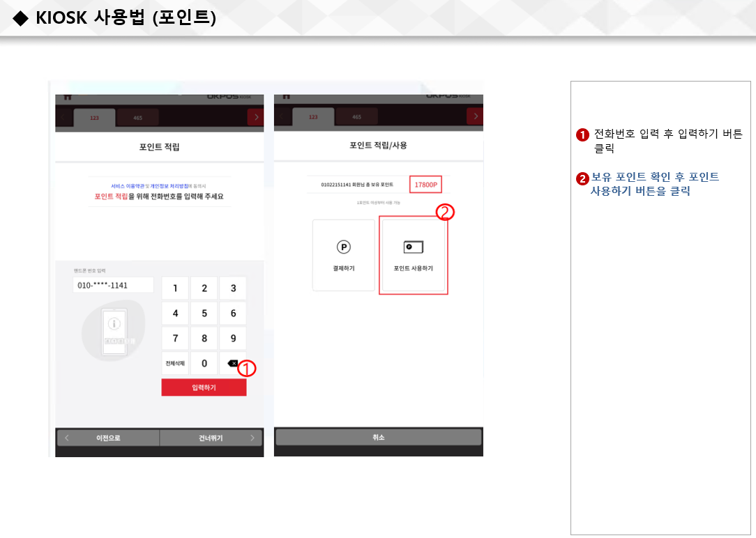Screen dimensions: 756x538
Task: Click the phone number field 010-****-1141
Action: (x=113, y=285)
